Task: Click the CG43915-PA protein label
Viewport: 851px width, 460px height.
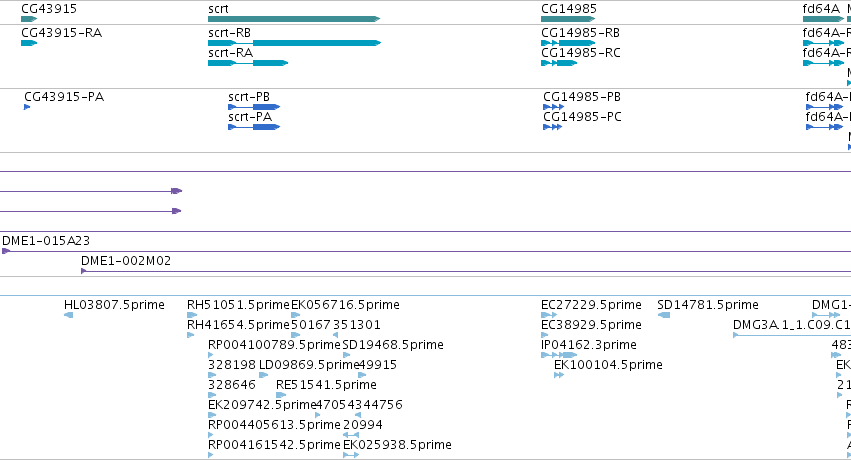Action: coord(64,97)
